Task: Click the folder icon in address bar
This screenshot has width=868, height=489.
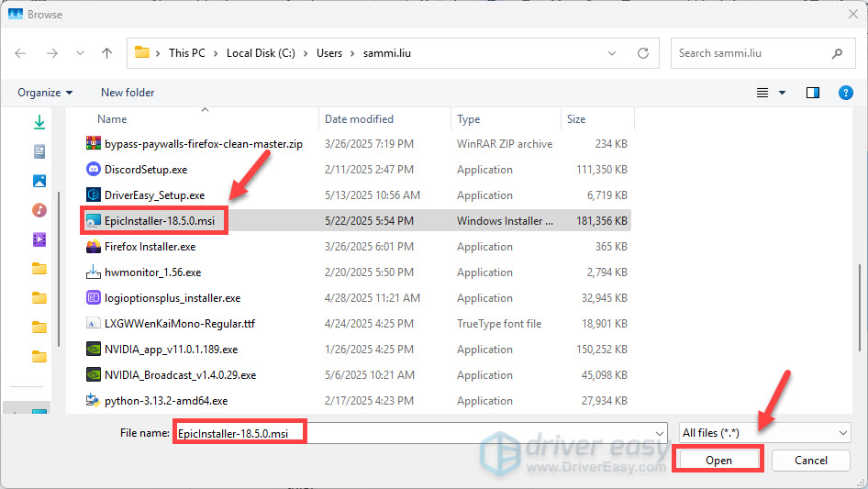Action: (x=142, y=52)
